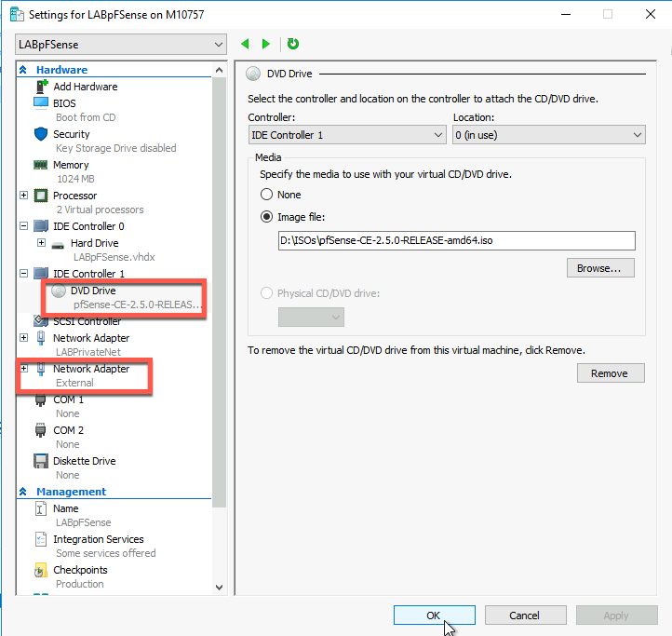Open the Controller dropdown showing IDE Controller 1
This screenshot has width=672, height=636.
coord(347,135)
